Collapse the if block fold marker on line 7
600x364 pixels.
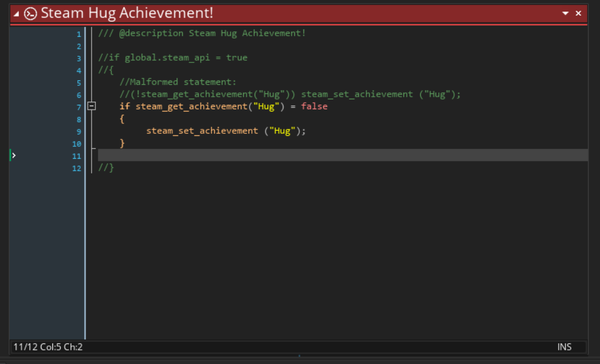[x=91, y=106]
